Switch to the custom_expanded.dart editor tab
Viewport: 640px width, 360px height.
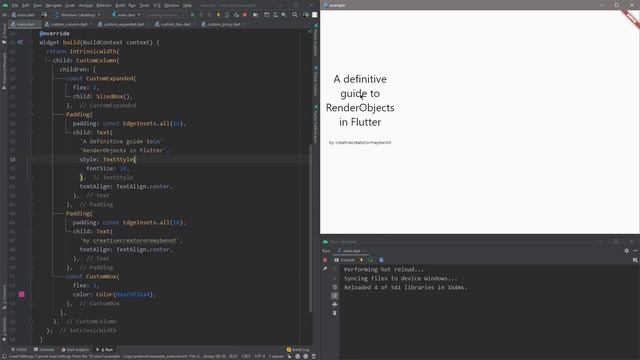123,24
